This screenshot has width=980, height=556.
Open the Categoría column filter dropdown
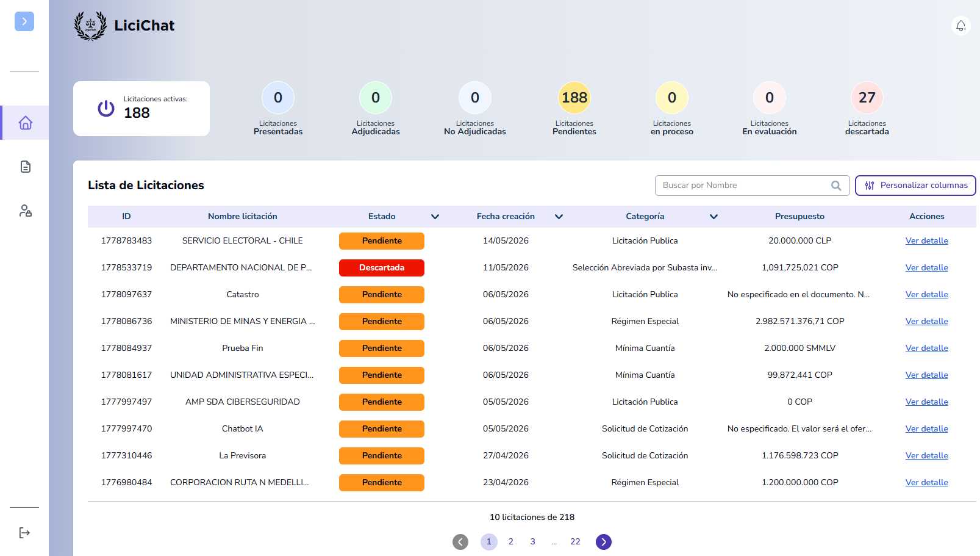point(714,217)
